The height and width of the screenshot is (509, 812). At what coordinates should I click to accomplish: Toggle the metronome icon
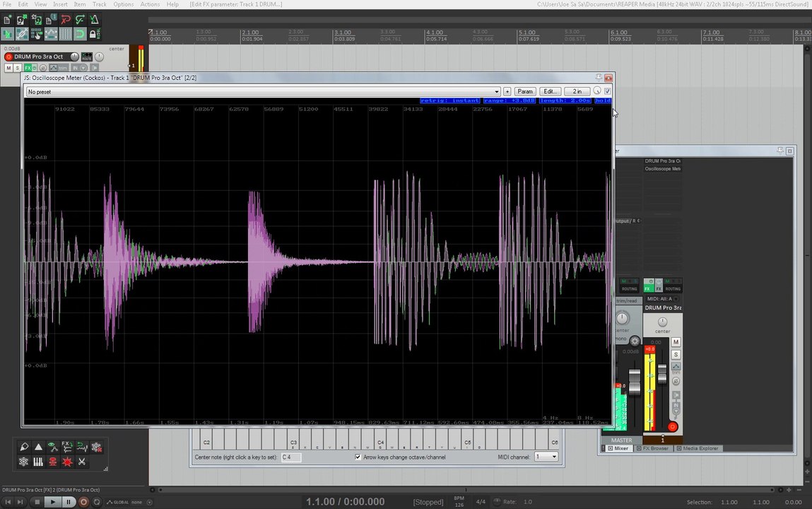click(94, 21)
